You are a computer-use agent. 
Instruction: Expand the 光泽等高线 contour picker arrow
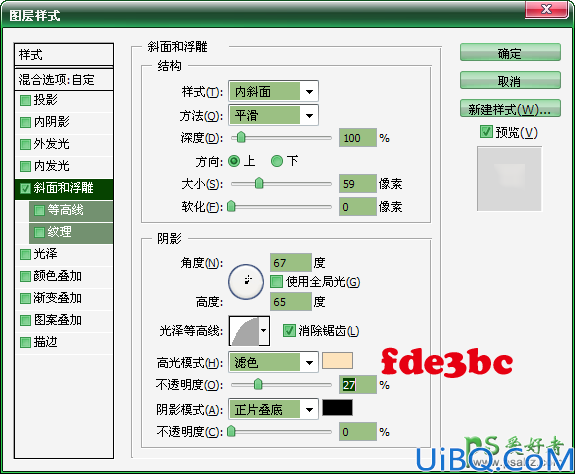coord(264,331)
